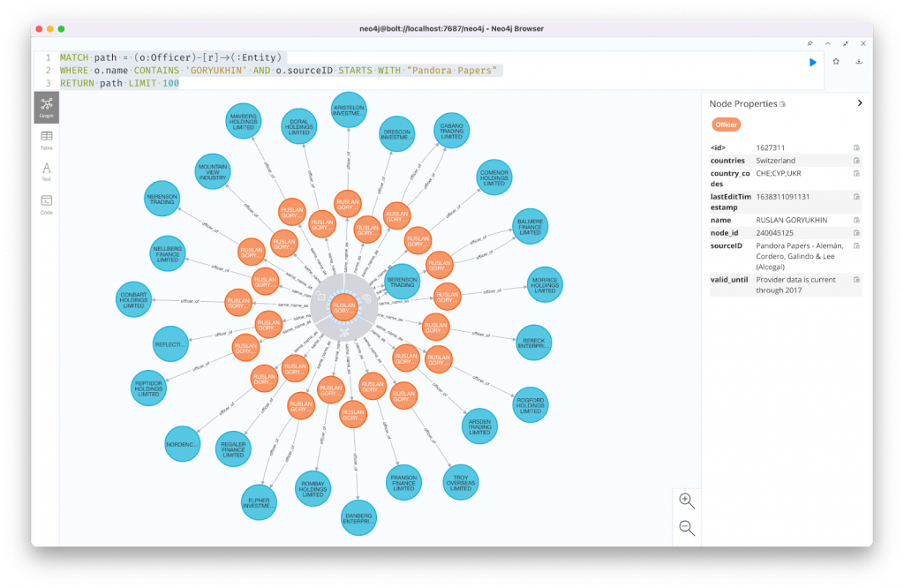Zoom out of the graph
Viewport: 904px width, 588px height.
[686, 528]
